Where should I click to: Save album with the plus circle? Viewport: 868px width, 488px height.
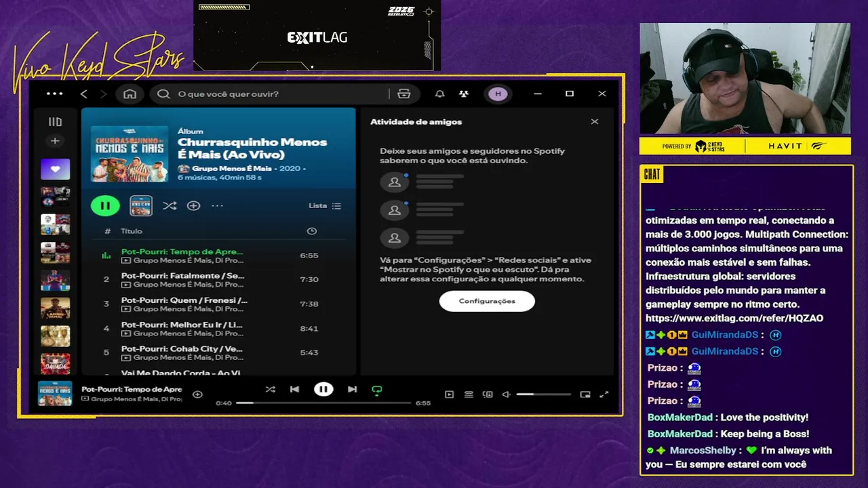[x=193, y=205]
